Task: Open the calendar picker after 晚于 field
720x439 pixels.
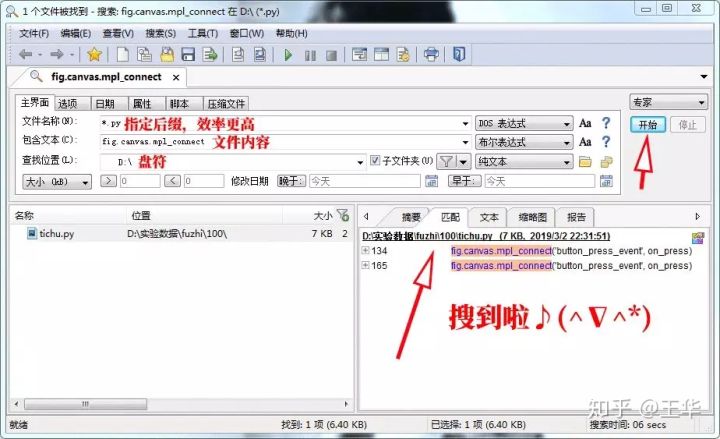Action: [431, 181]
